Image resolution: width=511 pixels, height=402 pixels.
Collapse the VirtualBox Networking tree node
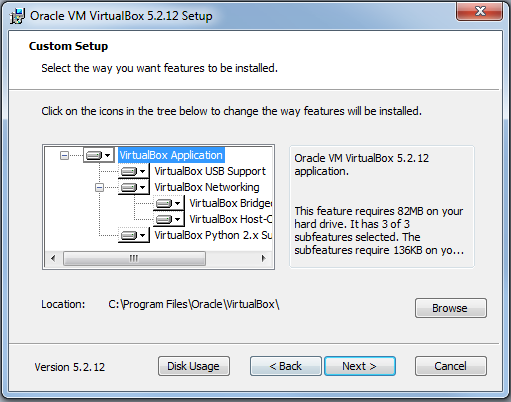[x=99, y=187]
